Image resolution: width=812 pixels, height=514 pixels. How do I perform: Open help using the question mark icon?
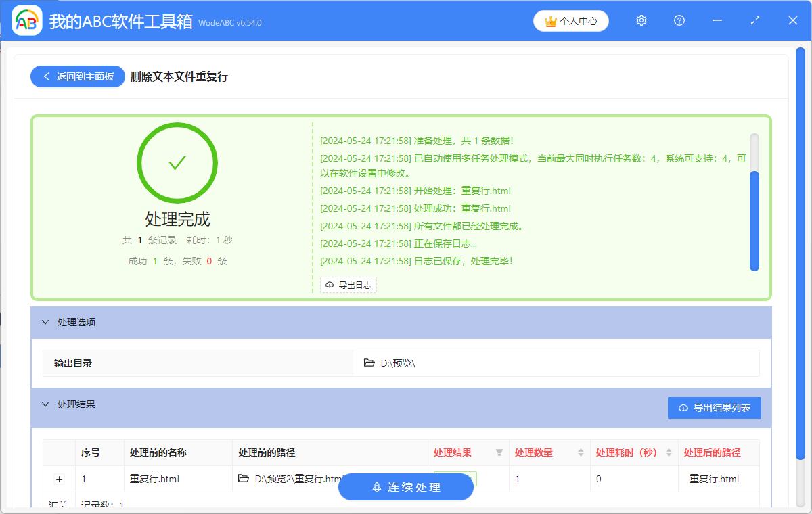[679, 20]
